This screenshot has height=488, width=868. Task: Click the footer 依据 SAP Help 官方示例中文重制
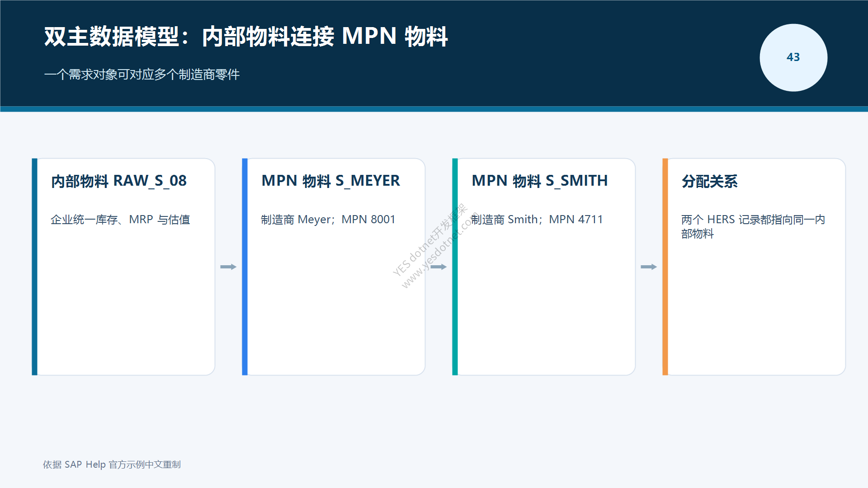pos(112,465)
